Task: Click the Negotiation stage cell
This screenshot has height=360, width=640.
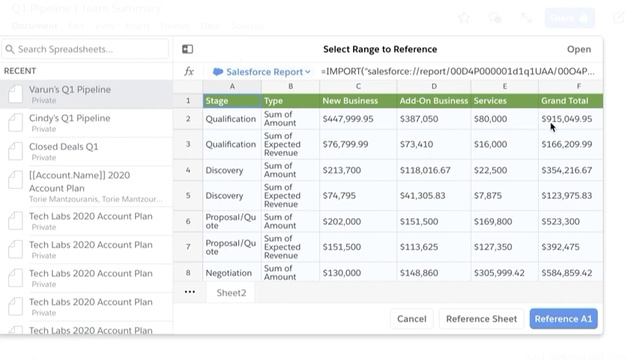Action: pos(232,272)
